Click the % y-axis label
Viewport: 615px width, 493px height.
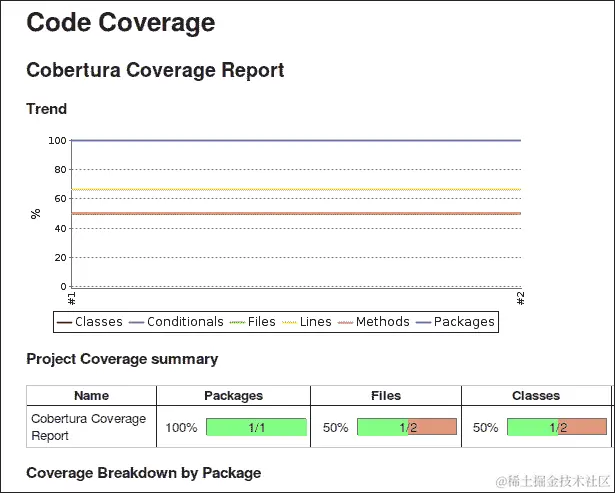pos(35,214)
